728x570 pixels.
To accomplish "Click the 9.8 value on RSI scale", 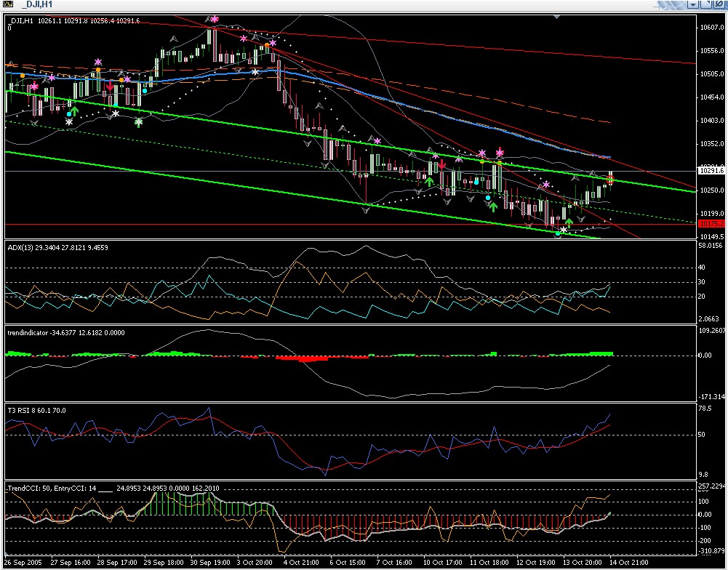I will tap(703, 475).
